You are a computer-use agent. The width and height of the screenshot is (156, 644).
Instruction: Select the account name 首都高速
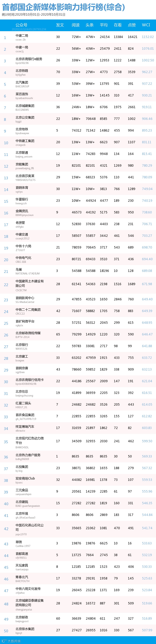(22, 554)
